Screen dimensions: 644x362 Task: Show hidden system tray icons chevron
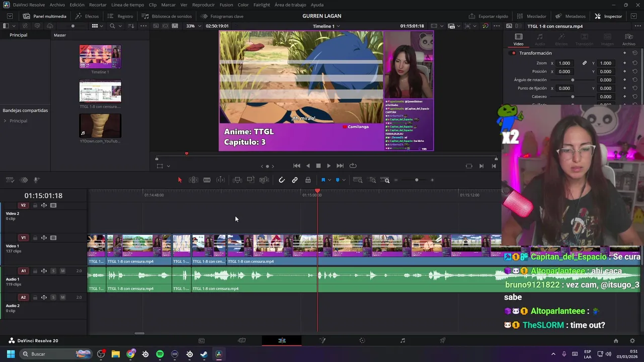pyautogui.click(x=553, y=354)
